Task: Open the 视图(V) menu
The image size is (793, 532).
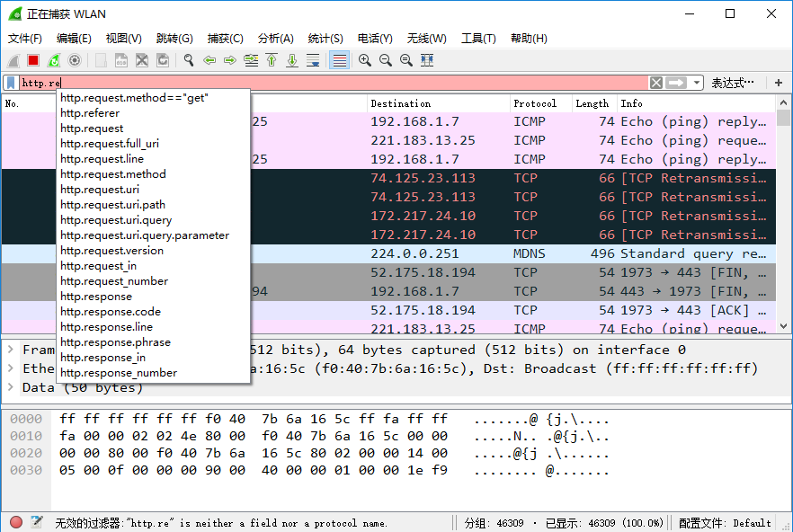Action: tap(123, 39)
